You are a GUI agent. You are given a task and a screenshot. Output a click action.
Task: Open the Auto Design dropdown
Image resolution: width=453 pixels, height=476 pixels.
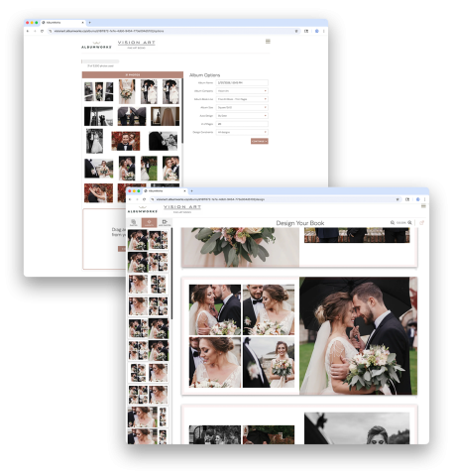242,116
